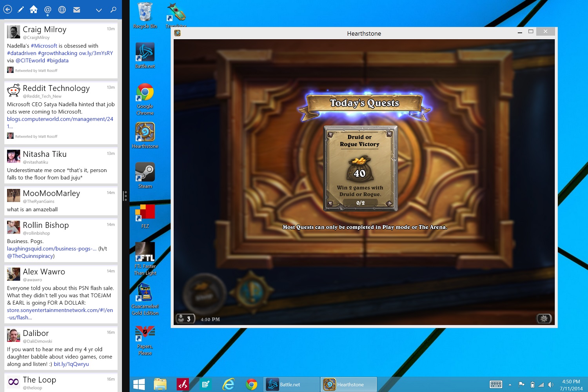Open the blogs.computerworld.com link

pos(60,123)
